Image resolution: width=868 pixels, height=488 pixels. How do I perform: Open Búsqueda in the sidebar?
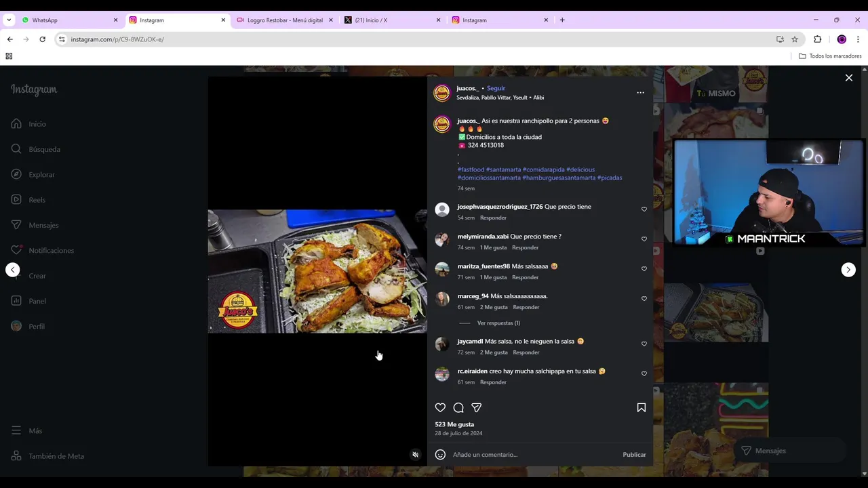35,149
